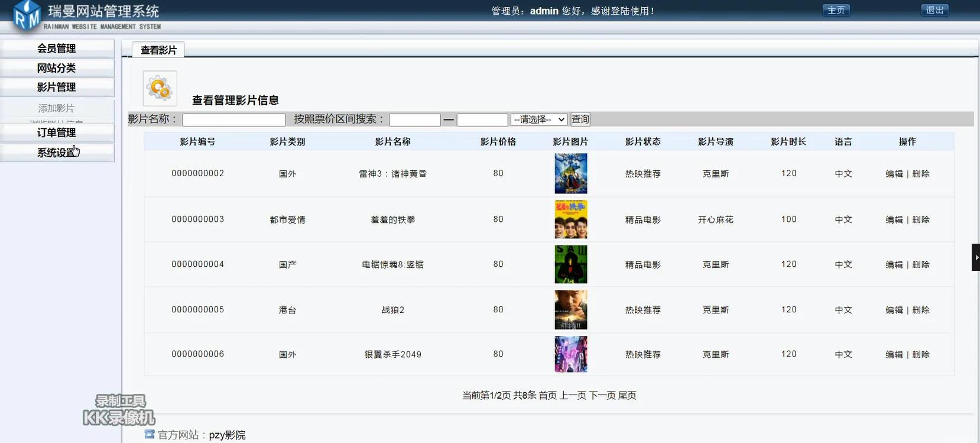Delete film 0000000006 via 删除
Viewport: 980px width, 443px height.
(921, 354)
